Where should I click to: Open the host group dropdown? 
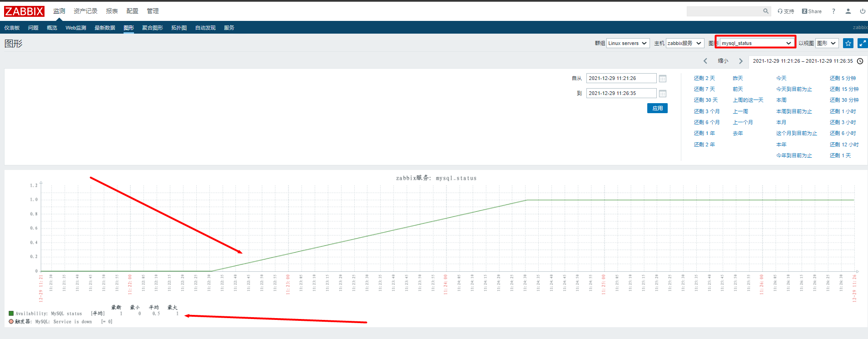tap(628, 43)
